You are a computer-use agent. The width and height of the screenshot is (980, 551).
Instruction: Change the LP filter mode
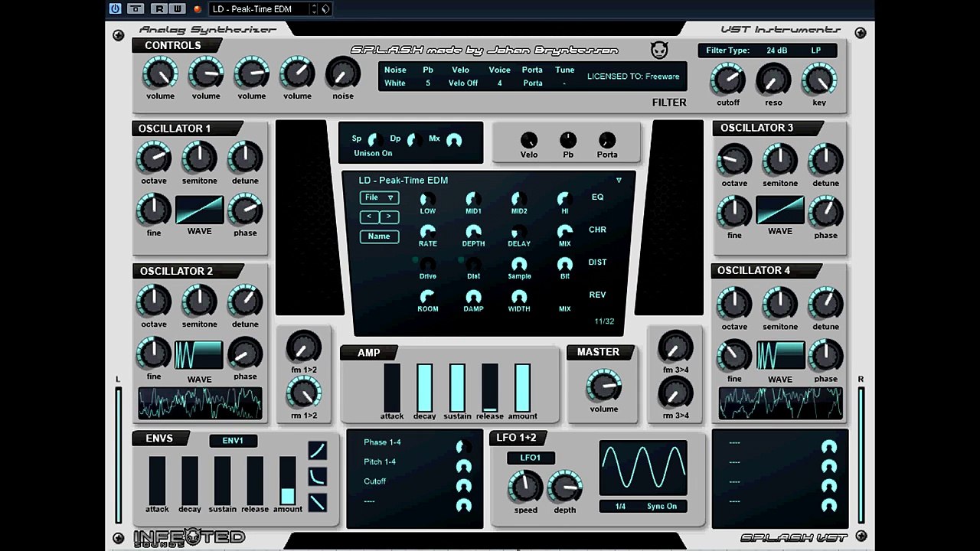click(816, 51)
